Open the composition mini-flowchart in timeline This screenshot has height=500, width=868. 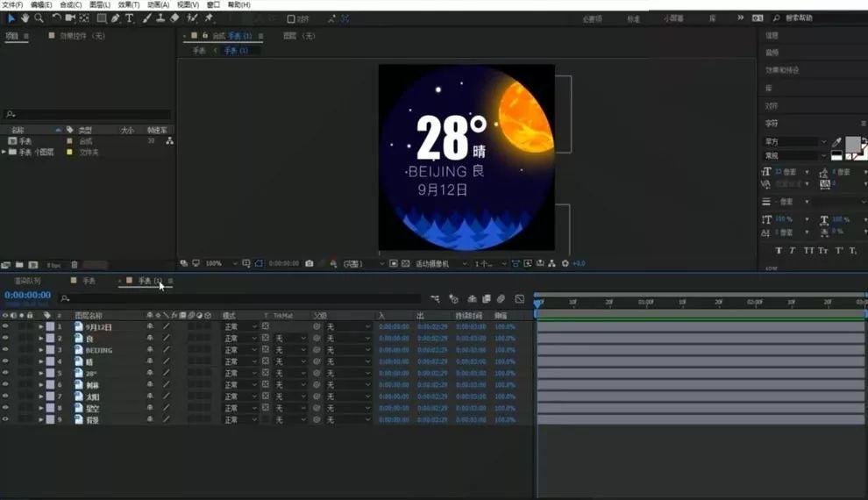[435, 299]
